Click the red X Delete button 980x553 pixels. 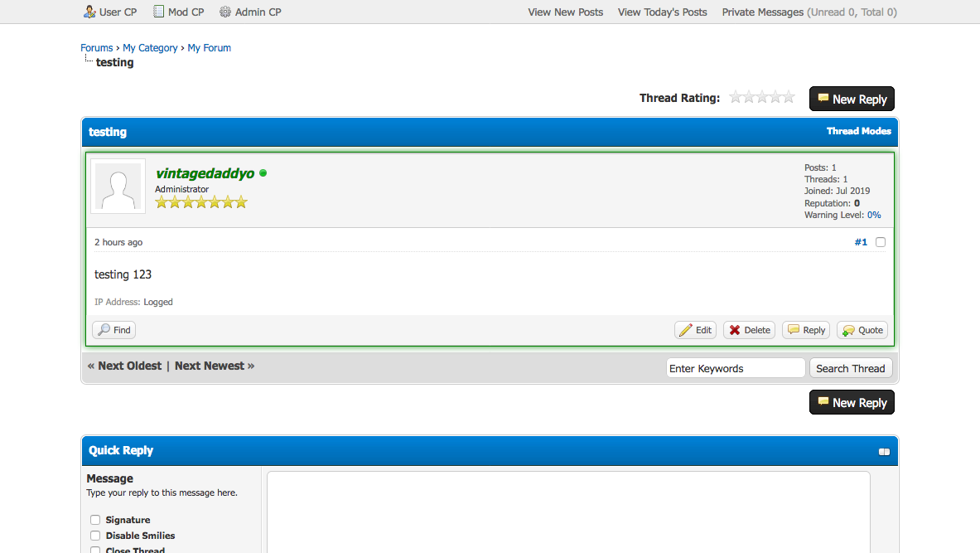(x=749, y=330)
